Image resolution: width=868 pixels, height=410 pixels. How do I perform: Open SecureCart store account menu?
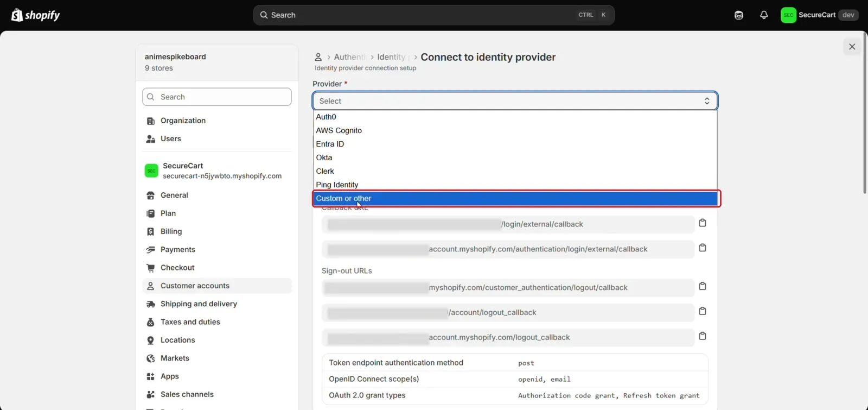tap(819, 15)
